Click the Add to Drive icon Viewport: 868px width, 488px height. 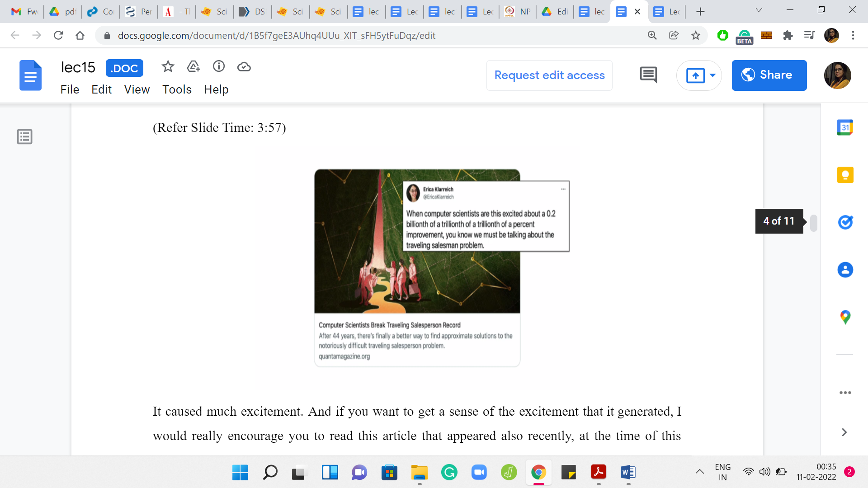[x=193, y=67]
